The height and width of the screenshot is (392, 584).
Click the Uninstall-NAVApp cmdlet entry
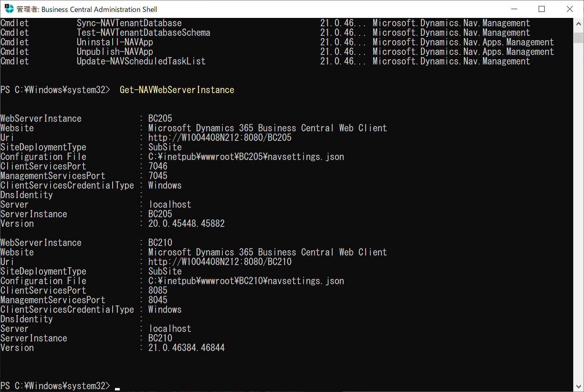[115, 42]
